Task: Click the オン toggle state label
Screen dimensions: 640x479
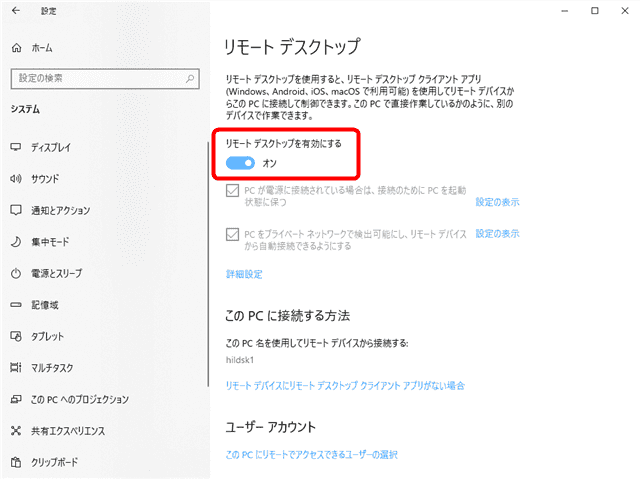Action: (269, 163)
